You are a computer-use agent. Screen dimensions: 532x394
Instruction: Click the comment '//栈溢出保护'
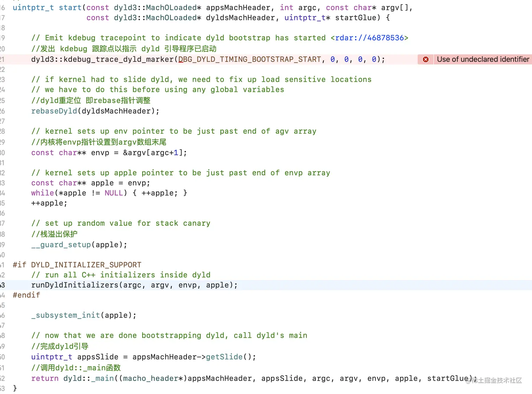(x=54, y=234)
